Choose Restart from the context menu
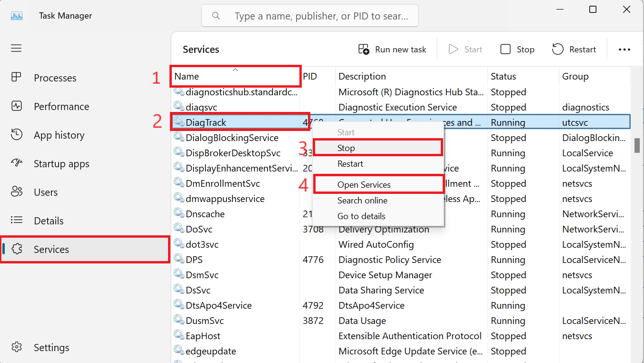The width and height of the screenshot is (644, 363). point(378,164)
